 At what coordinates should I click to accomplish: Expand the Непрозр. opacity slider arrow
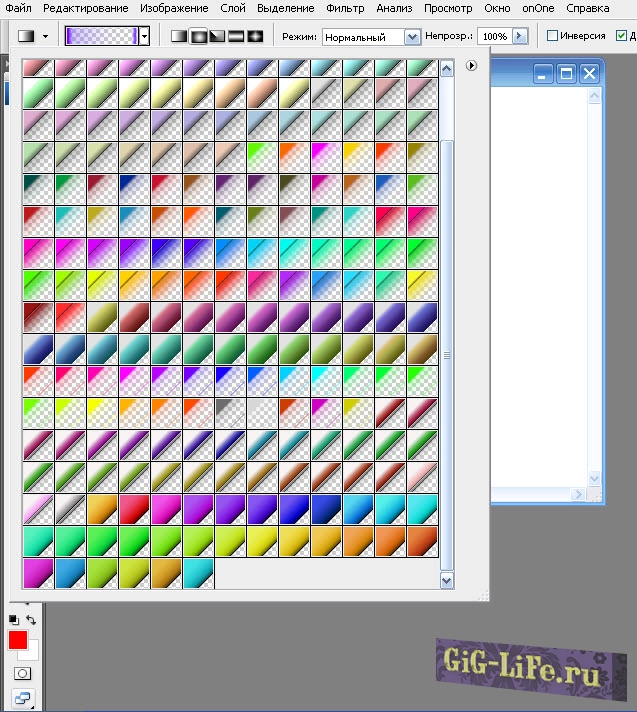point(520,36)
